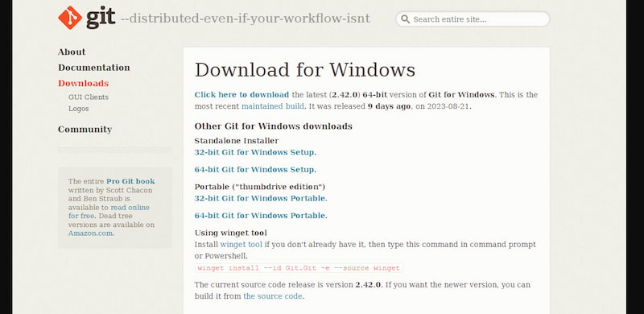The height and width of the screenshot is (314, 644).
Task: Open the winget tool link
Action: [x=241, y=244]
